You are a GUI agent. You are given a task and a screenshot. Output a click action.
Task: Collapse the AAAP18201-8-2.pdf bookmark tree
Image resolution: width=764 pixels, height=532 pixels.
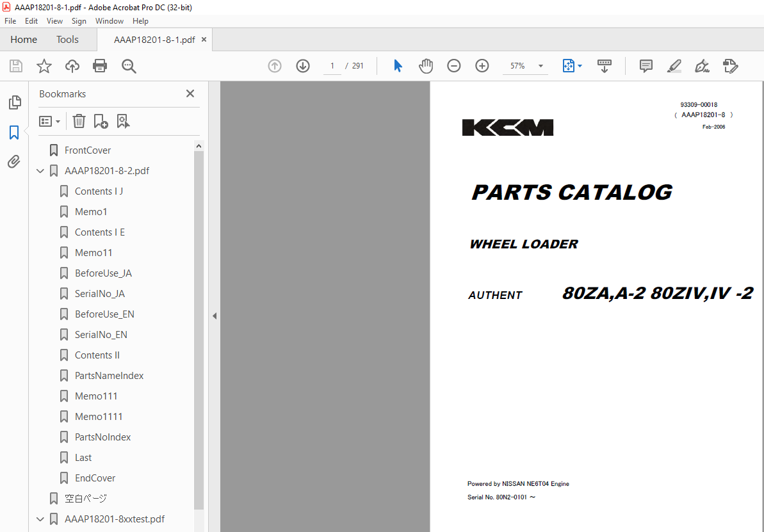point(41,171)
